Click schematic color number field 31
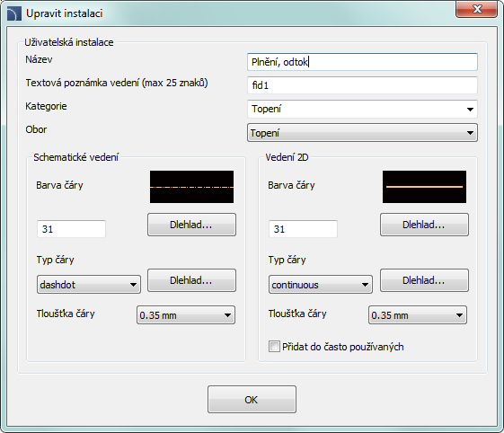The height and width of the screenshot is (433, 504). (x=71, y=229)
